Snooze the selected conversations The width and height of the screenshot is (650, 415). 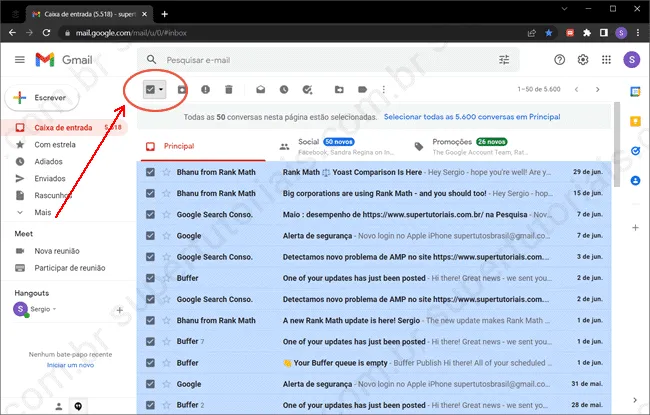284,89
